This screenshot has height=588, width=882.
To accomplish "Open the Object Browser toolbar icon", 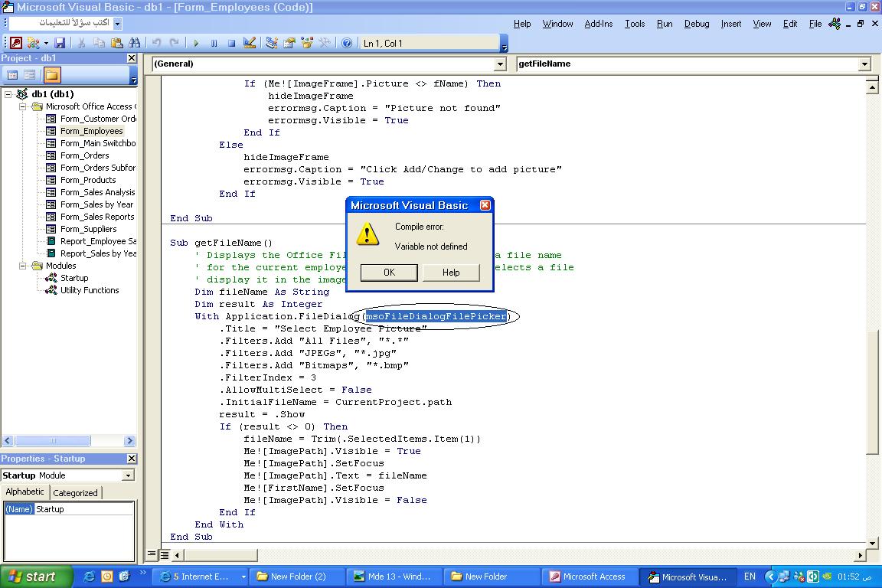I will 307,43.
